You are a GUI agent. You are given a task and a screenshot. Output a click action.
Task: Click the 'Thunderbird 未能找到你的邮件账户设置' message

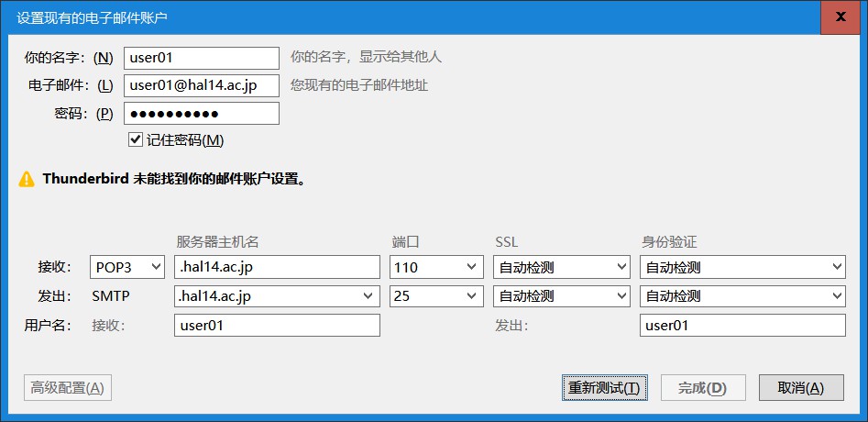pos(174,180)
